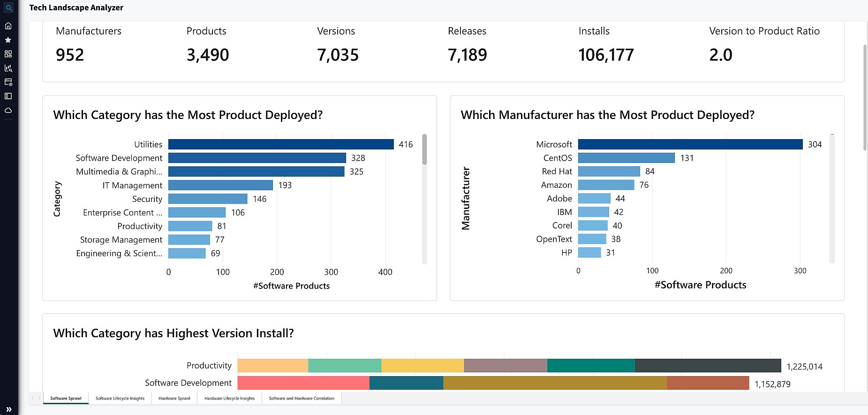Click the Tech Landscape Analyzer title
This screenshot has height=415, width=868.
[76, 7]
